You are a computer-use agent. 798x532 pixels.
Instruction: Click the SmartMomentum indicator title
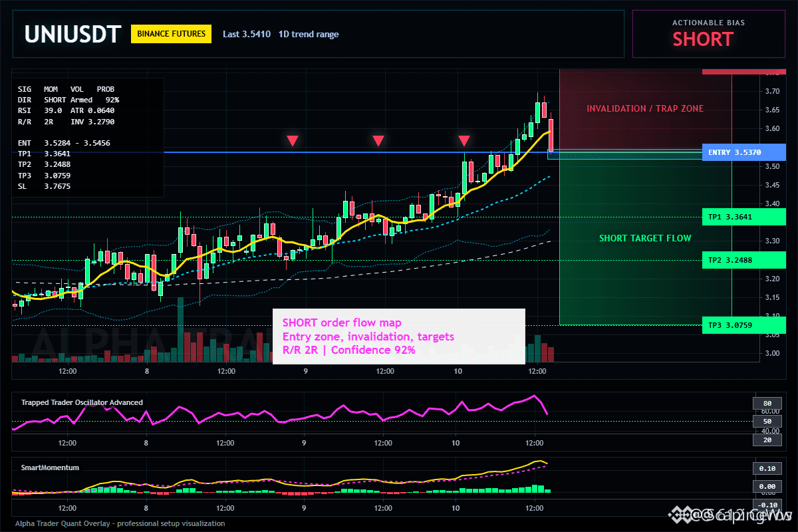[50, 467]
